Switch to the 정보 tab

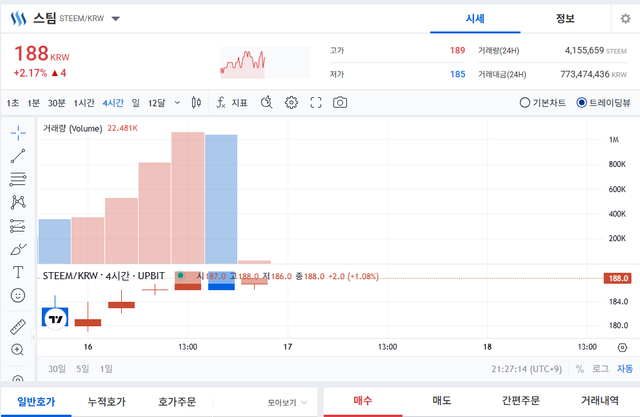coord(565,18)
